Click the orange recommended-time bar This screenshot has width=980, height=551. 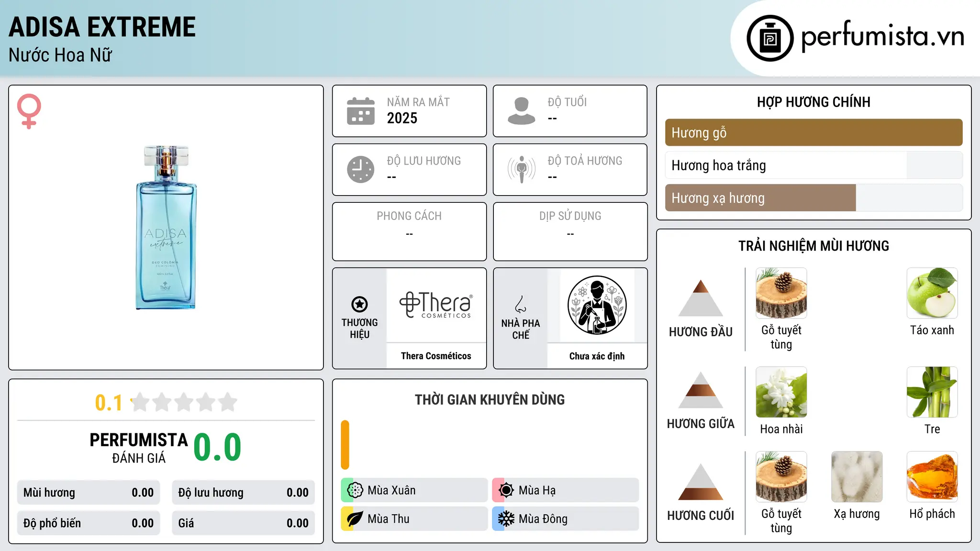[345, 445]
